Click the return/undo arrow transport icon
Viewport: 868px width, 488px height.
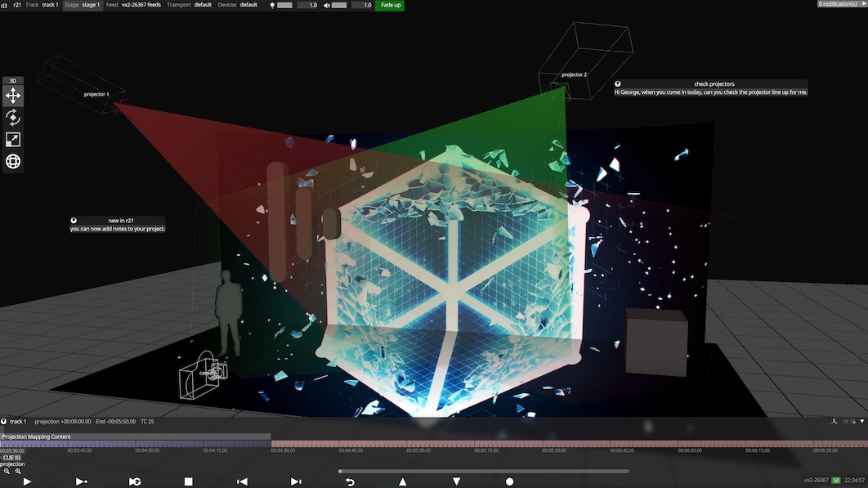tap(350, 481)
